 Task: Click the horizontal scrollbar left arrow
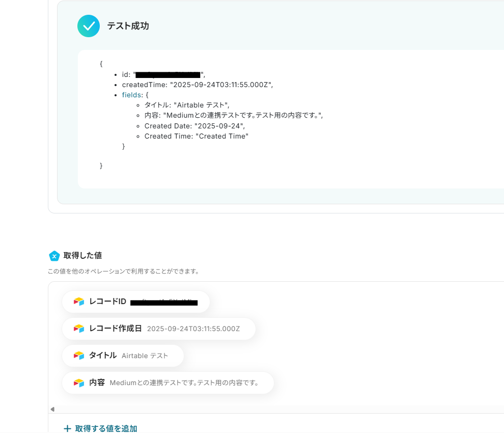click(x=52, y=409)
